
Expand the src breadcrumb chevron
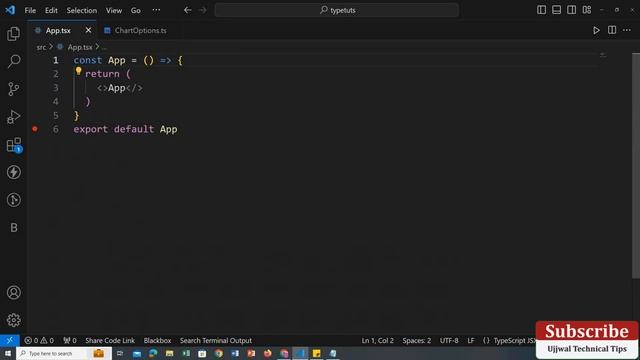(51, 47)
